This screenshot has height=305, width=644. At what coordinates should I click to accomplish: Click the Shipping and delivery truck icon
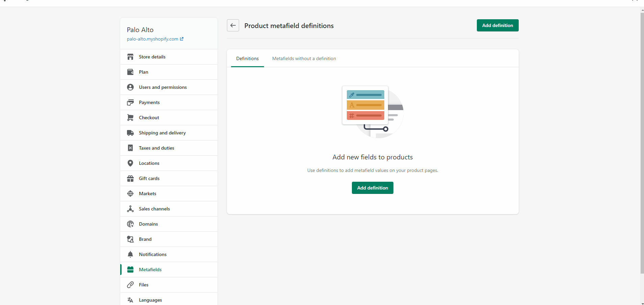130,133
